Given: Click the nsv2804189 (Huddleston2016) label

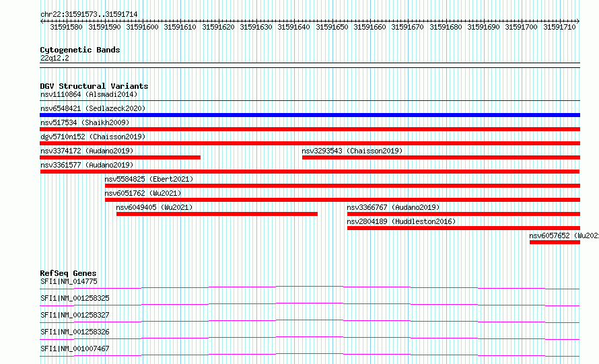Looking at the screenshot, I should 401,221.
